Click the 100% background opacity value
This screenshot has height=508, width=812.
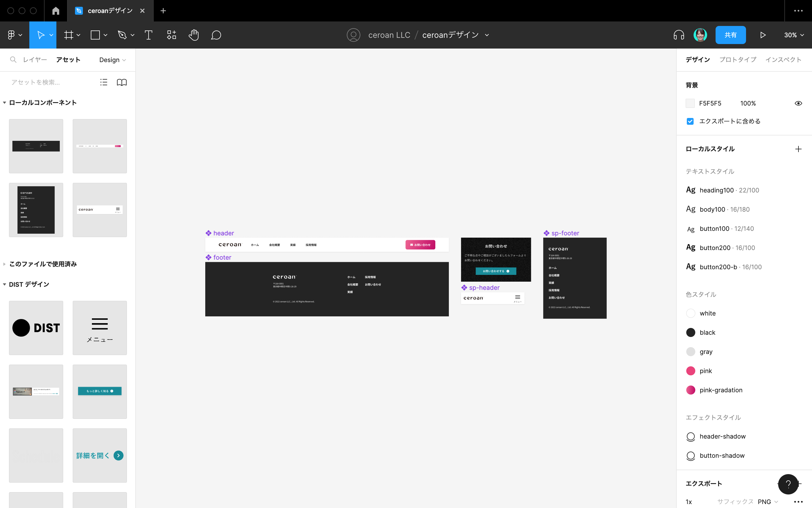748,103
